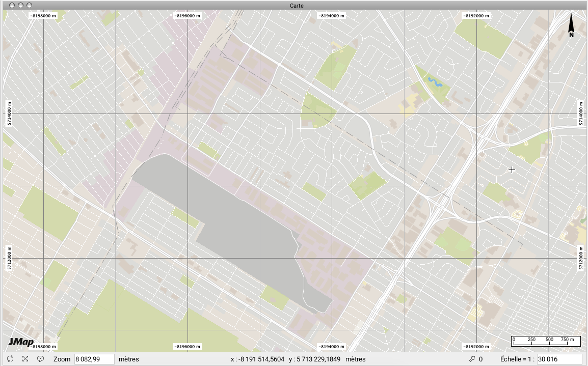
Task: Click the bottom-edge grid label "-8198000 m"
Action: pyautogui.click(x=43, y=347)
